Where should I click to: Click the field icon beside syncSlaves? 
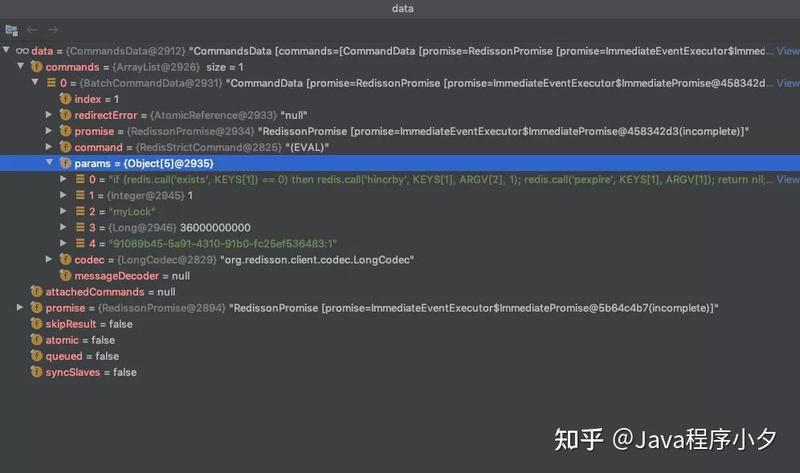pos(36,372)
